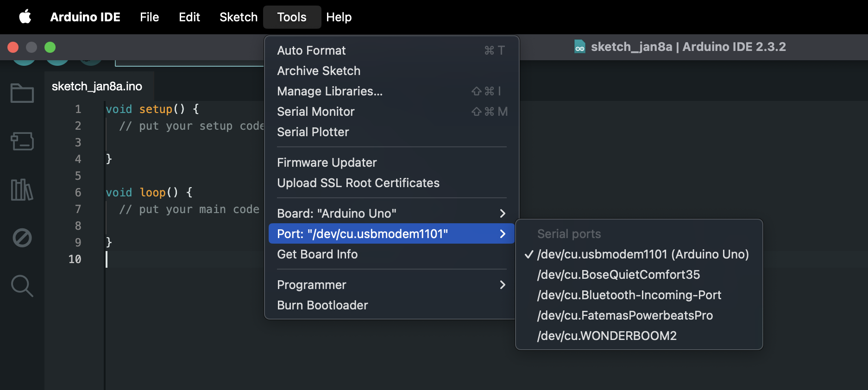Choose Burn Bootloader

[x=392, y=305]
